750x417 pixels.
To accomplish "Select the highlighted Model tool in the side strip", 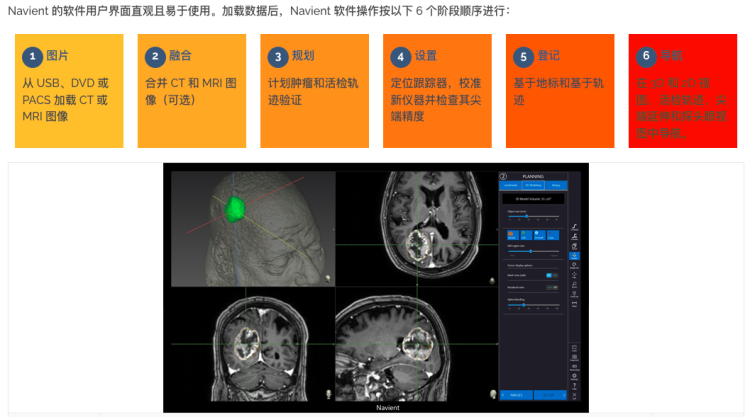I will click(574, 256).
